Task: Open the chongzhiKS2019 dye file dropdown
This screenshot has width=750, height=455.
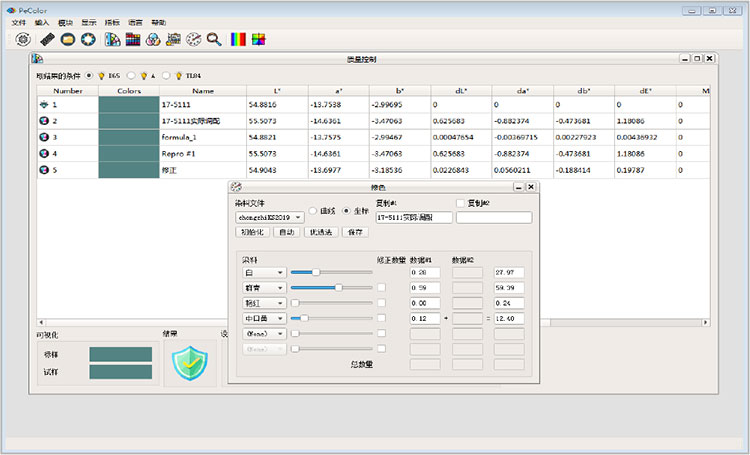Action: point(269,216)
